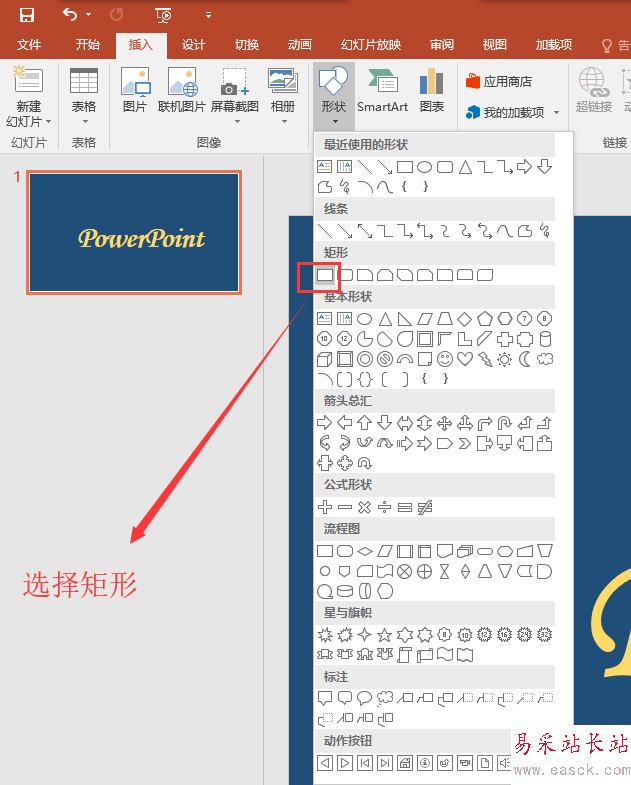This screenshot has height=785, width=631.
Task: Click the 图片 insert button
Action: [135, 91]
